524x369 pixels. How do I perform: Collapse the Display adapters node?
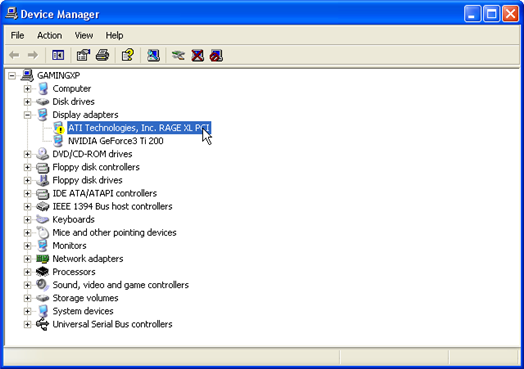coord(27,115)
